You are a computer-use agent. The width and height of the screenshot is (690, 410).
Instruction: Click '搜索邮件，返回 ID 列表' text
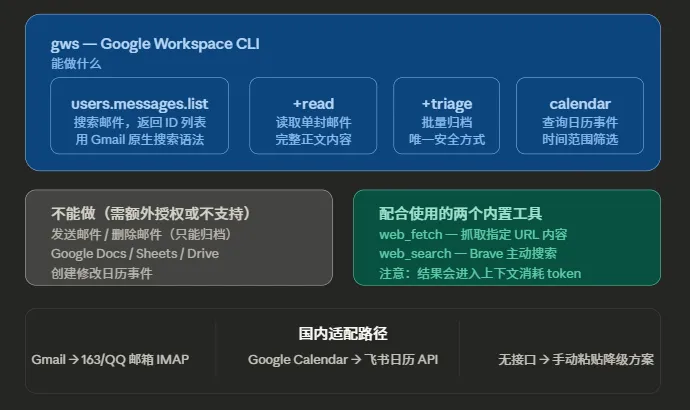click(x=139, y=122)
